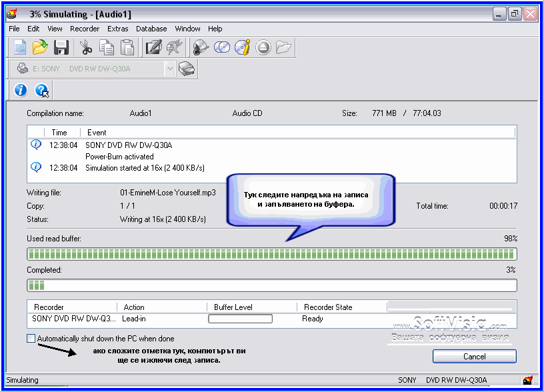Click the grey folder toolbar icon

point(283,47)
